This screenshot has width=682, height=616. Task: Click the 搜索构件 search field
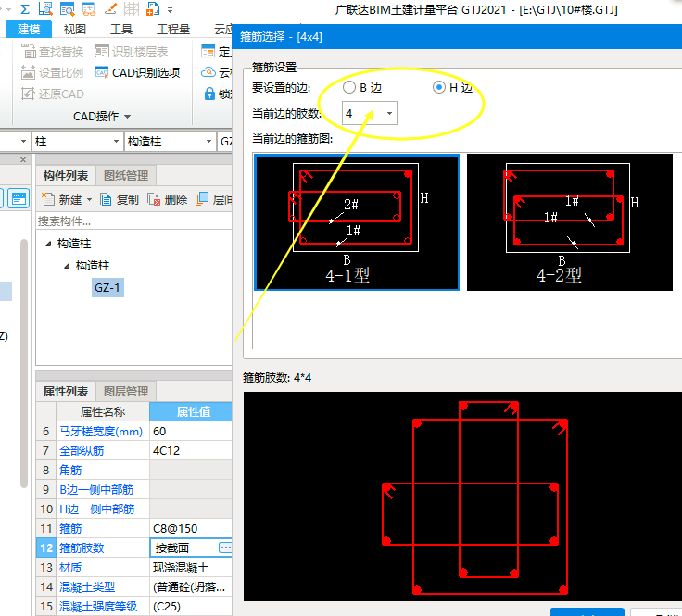coord(134,221)
